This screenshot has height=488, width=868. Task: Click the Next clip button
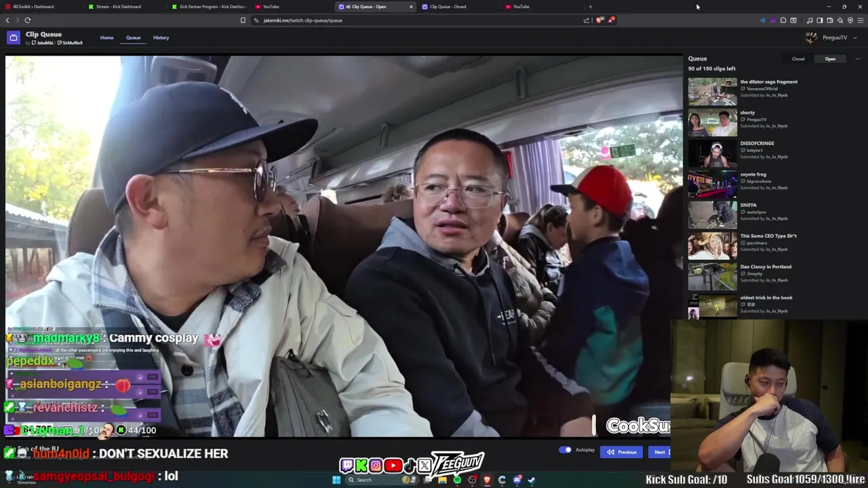pos(659,452)
